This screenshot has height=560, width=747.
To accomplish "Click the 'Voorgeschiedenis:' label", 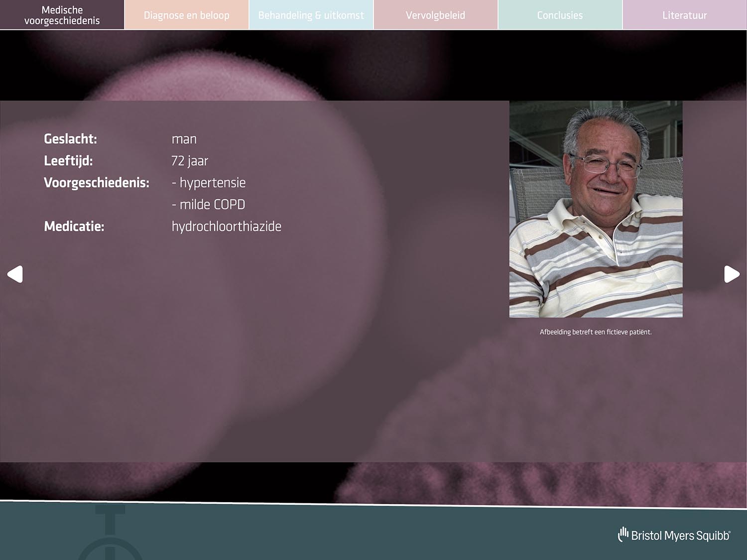I will pyautogui.click(x=97, y=183).
